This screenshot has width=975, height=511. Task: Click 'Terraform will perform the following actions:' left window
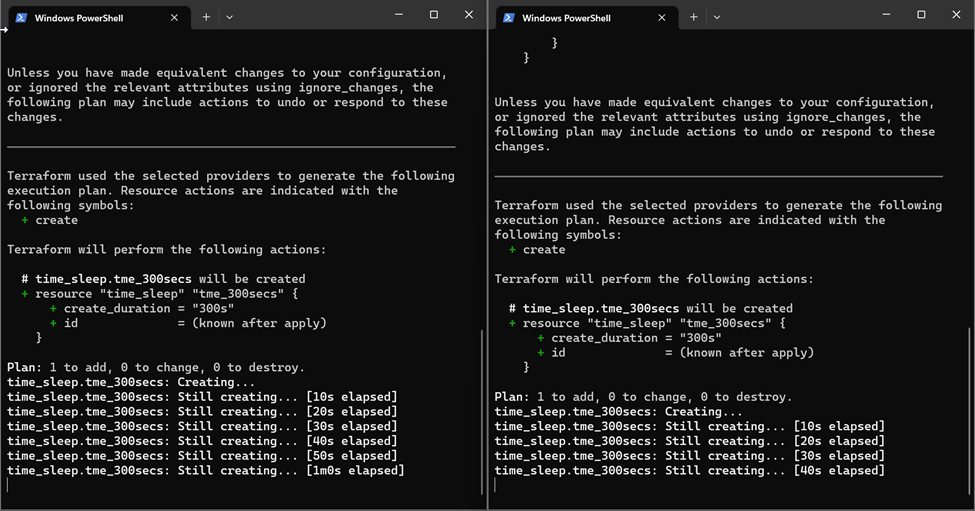[x=167, y=249]
